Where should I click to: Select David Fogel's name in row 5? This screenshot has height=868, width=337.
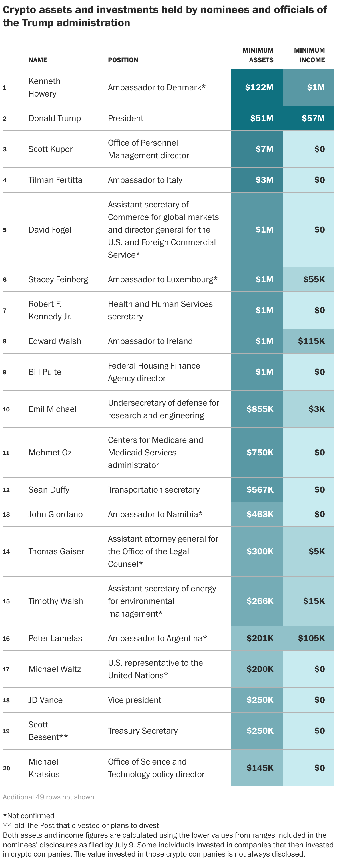coord(50,230)
